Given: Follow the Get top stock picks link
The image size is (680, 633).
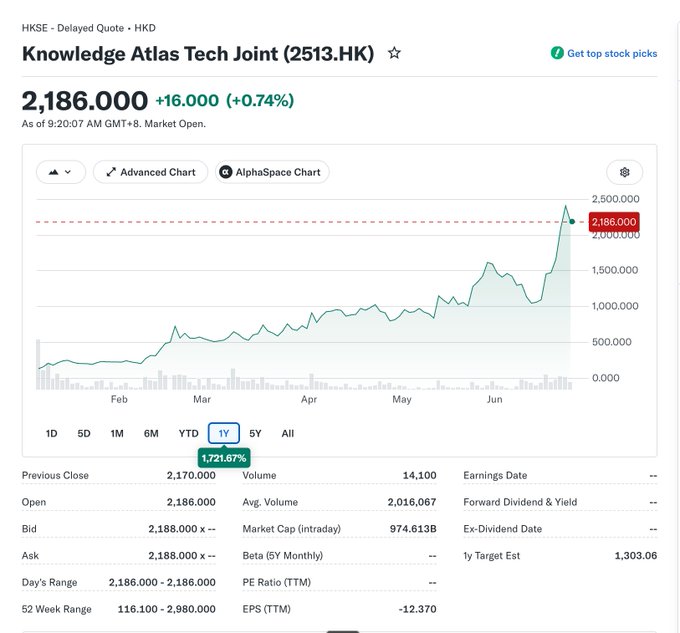Looking at the screenshot, I should 612,53.
